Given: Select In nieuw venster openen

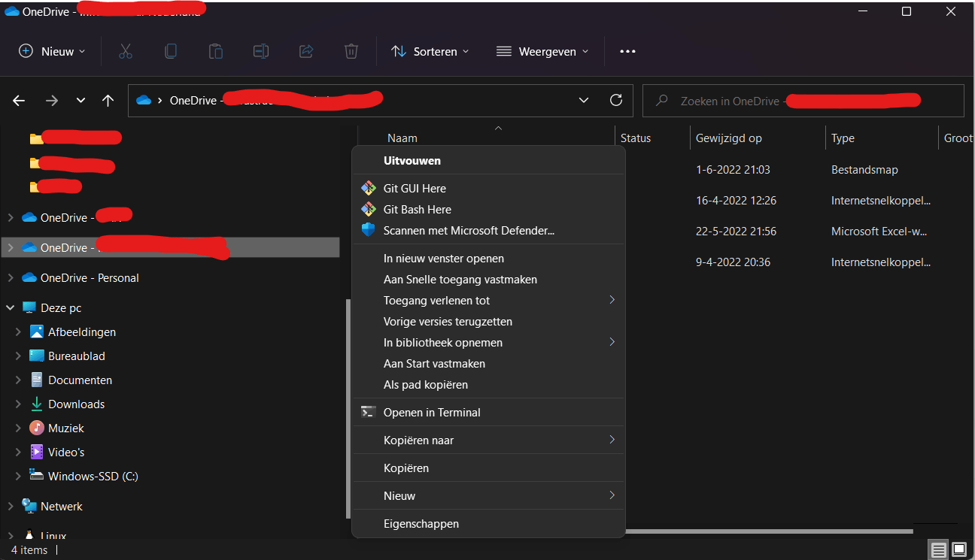Looking at the screenshot, I should (x=488, y=258).
